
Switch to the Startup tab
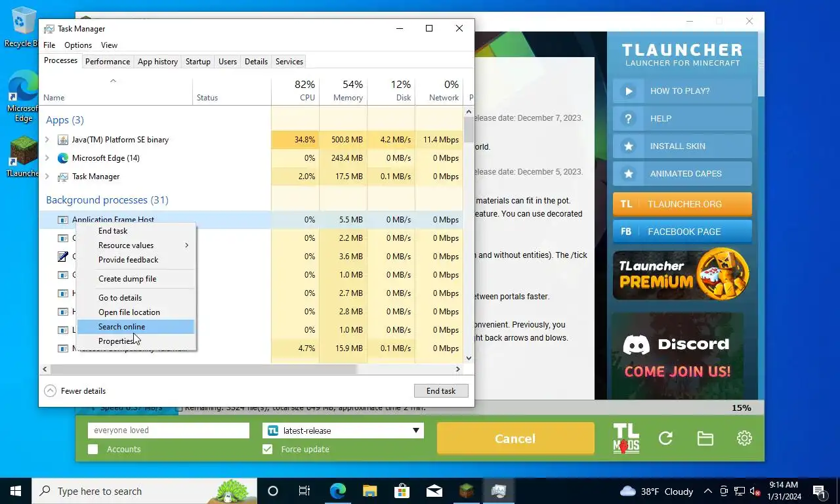point(198,62)
